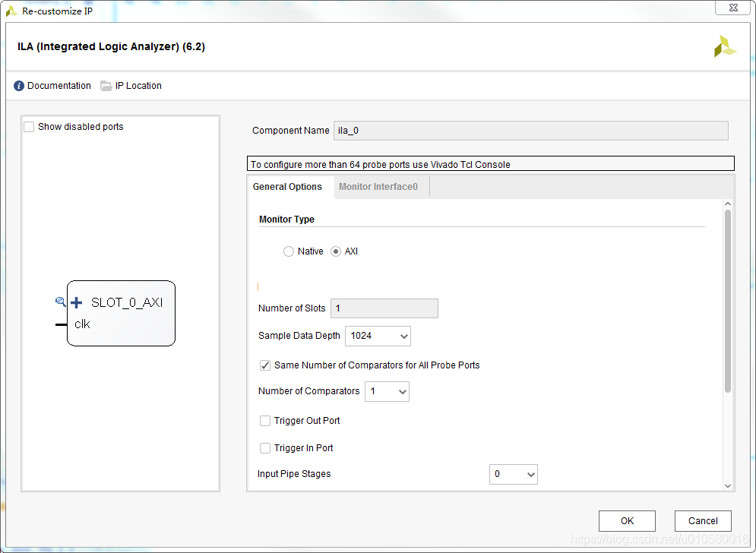This screenshot has width=756, height=553.
Task: Click the SLOT_0_AXI port label
Action: point(127,302)
